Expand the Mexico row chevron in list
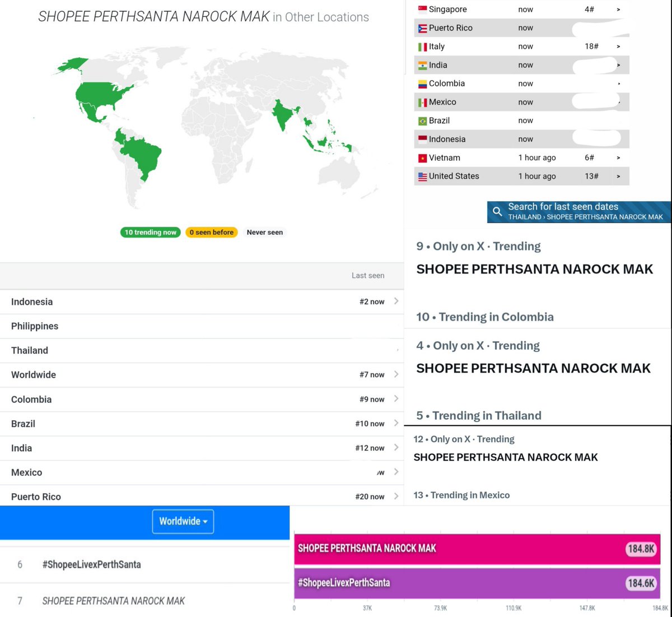Viewport: 672px width, 617px height. coord(396,472)
